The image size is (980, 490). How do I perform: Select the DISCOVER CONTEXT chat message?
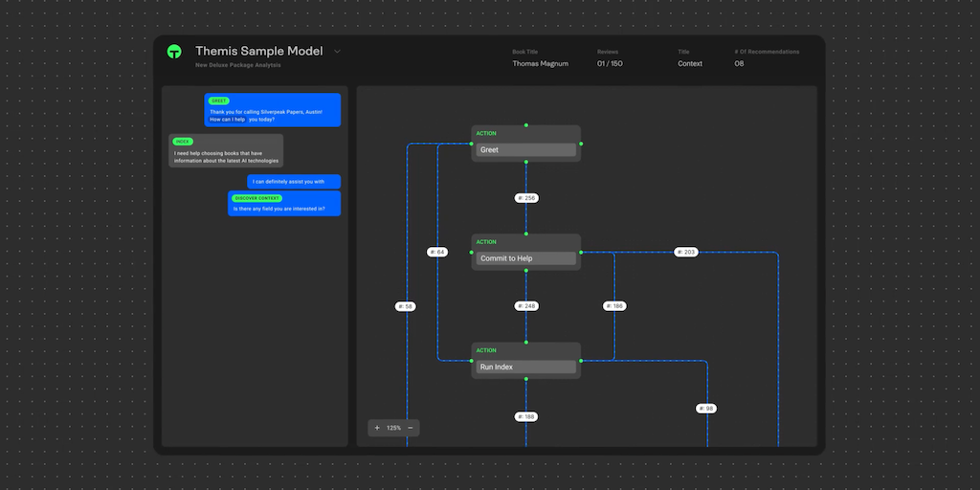tap(283, 203)
